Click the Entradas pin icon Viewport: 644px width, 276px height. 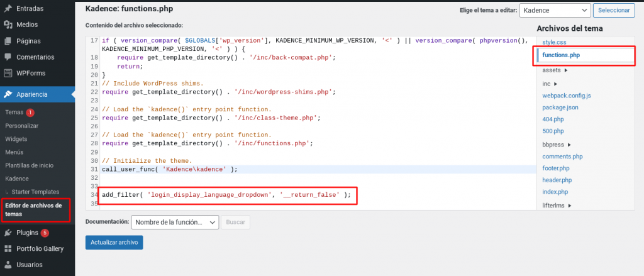[x=8, y=9]
